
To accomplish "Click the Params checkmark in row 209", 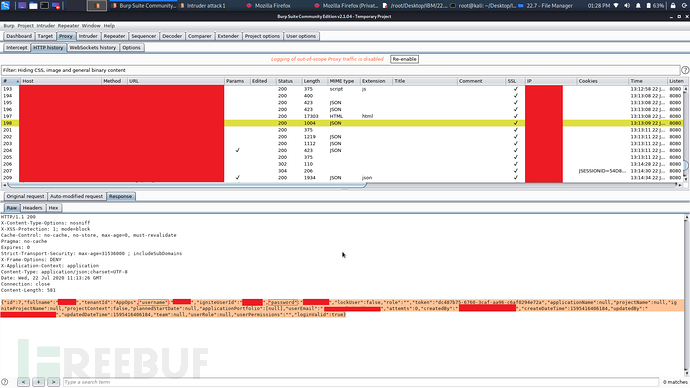I will (x=238, y=178).
